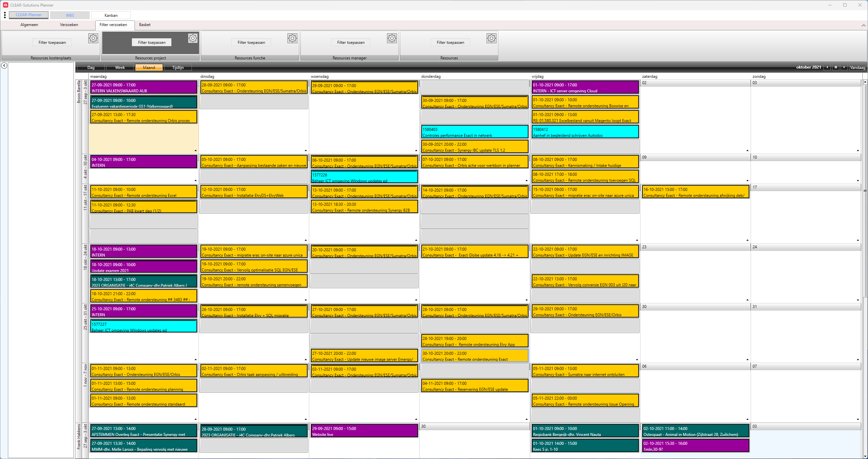Open the INTERN VALKENSWAAARD AUB appointment
Viewport: 868px width, 459px height.
(x=143, y=87)
